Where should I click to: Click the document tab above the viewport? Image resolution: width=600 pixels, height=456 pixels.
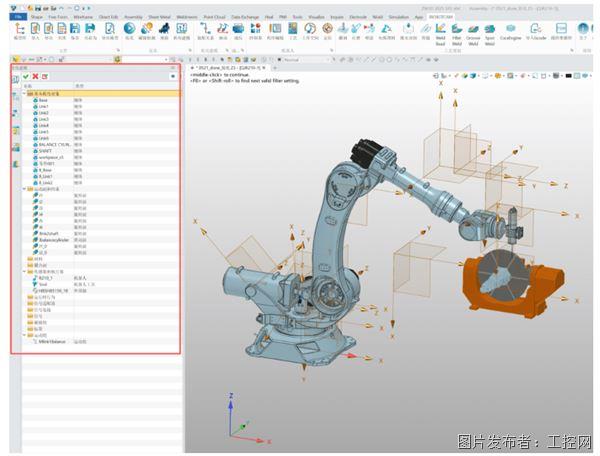(x=228, y=68)
